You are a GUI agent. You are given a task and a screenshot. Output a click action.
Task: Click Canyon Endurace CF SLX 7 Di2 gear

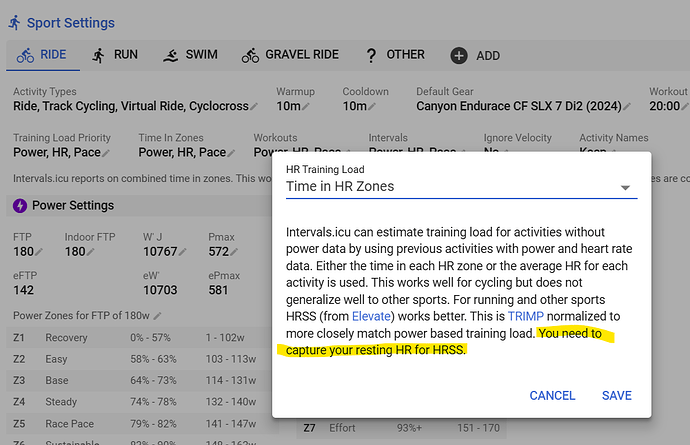tap(519, 107)
